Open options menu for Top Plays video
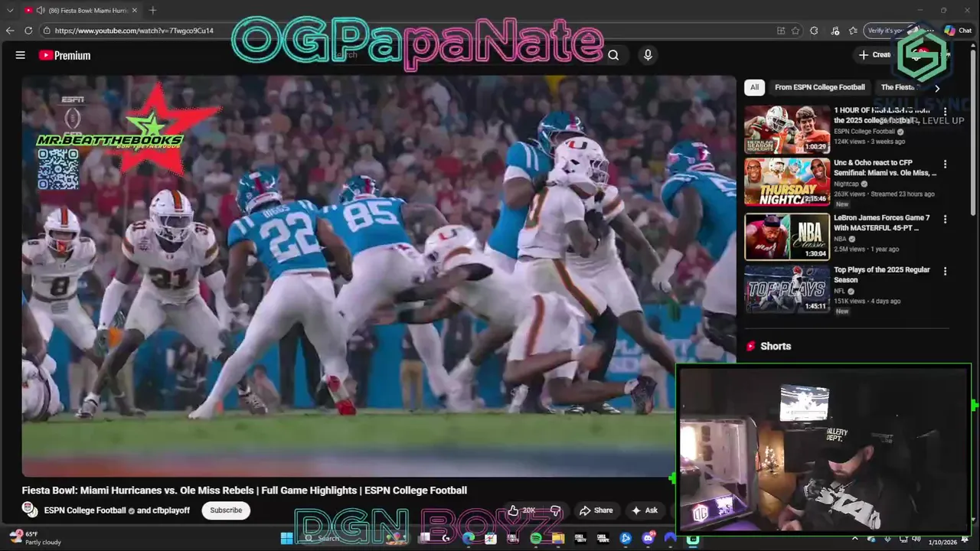Image resolution: width=980 pixels, height=551 pixels. (x=945, y=271)
